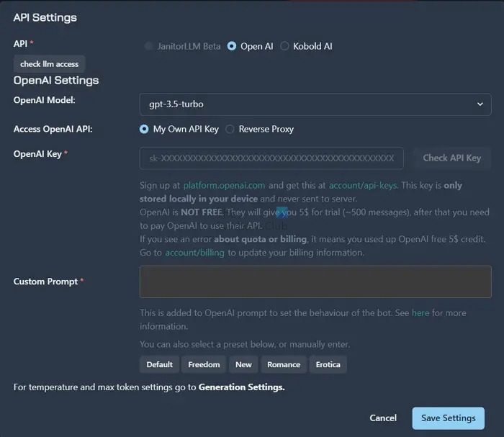504x437 pixels.
Task: Click Save Settings button
Action: 449,418
